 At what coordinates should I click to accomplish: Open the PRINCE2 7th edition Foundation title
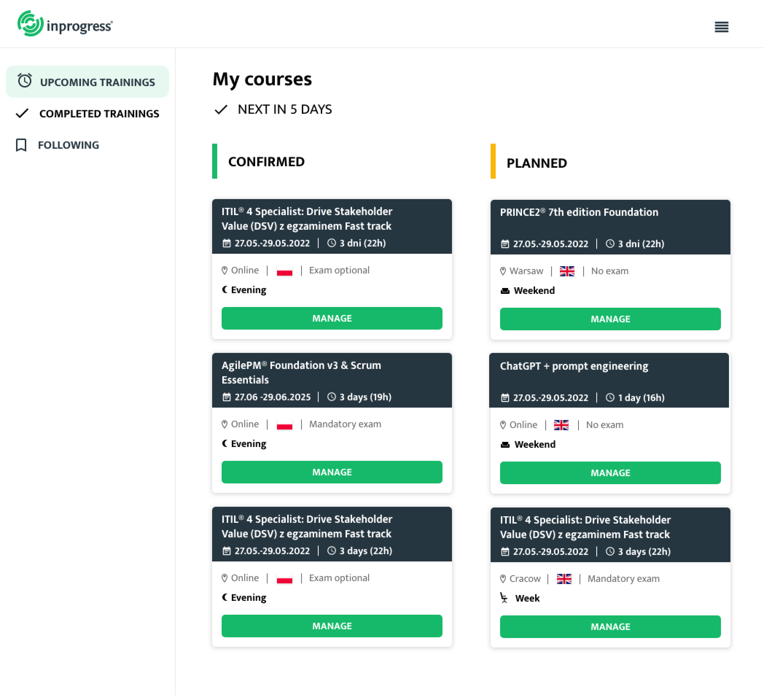579,212
